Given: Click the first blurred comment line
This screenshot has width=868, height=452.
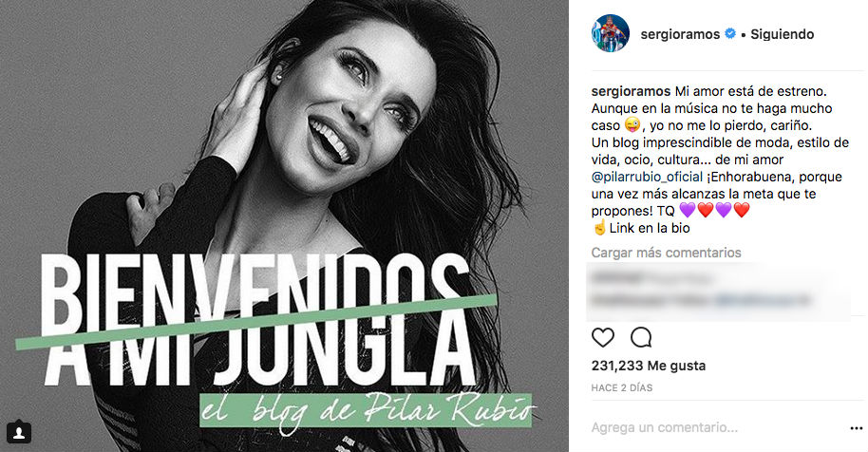Looking at the screenshot, I should (x=653, y=277).
